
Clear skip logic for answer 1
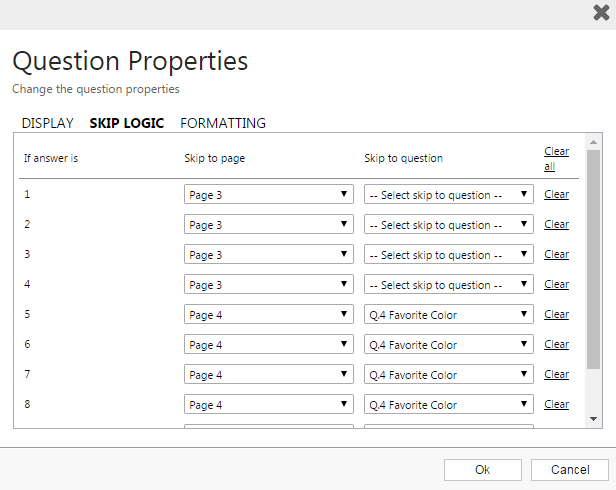[556, 194]
